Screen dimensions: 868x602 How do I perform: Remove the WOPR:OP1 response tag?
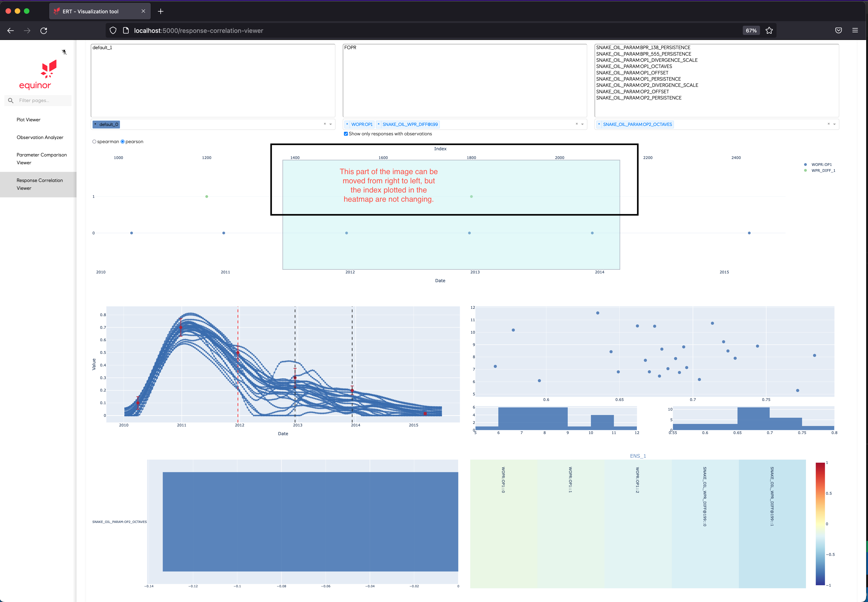pos(347,124)
